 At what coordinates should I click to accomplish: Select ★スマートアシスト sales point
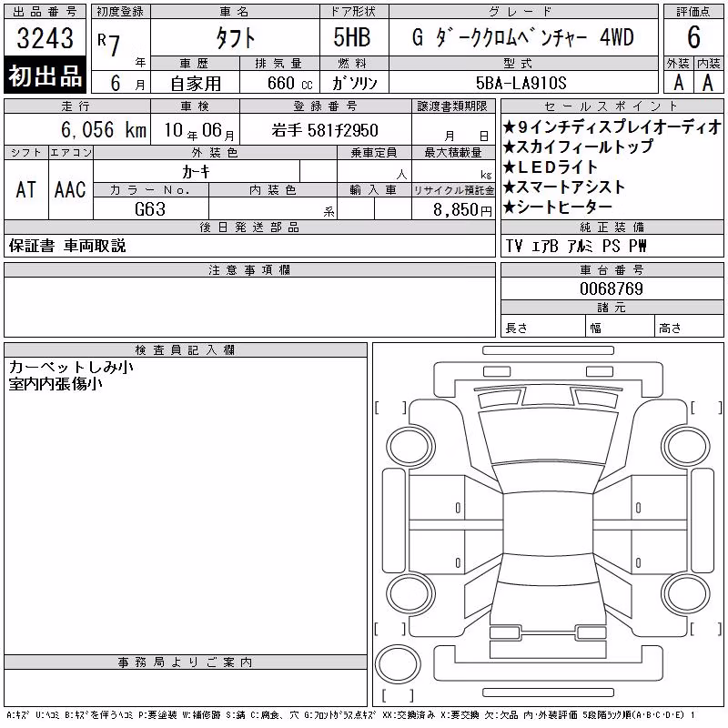coord(564,187)
